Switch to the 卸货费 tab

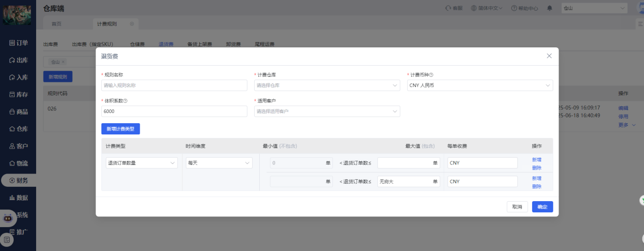(233, 44)
